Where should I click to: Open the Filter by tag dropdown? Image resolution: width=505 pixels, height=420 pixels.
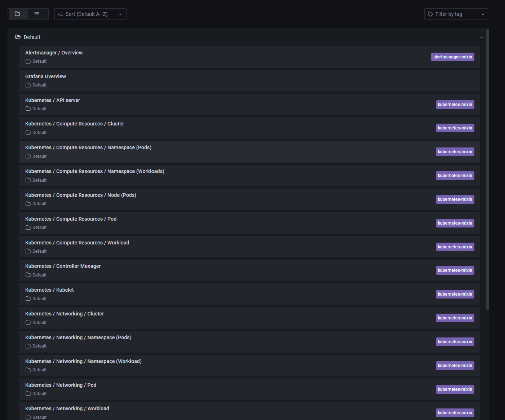pos(457,14)
